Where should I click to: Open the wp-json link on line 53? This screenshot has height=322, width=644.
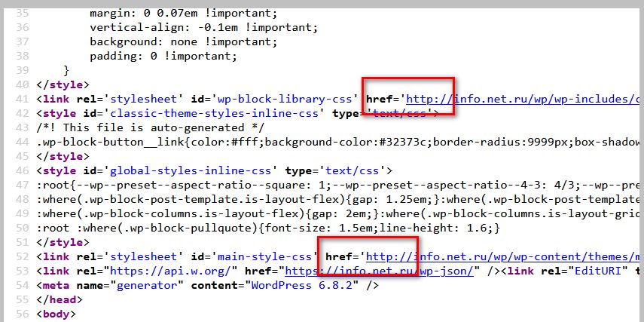click(x=380, y=271)
